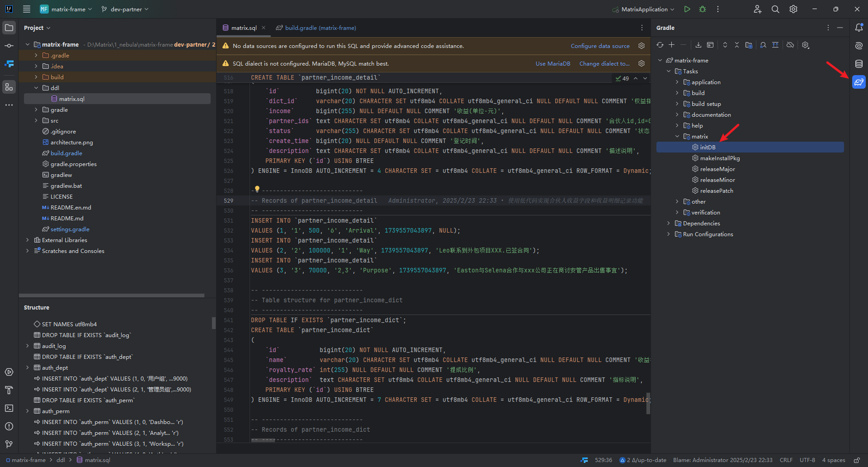Open the Commit tool window
The image size is (868, 467).
point(9,46)
